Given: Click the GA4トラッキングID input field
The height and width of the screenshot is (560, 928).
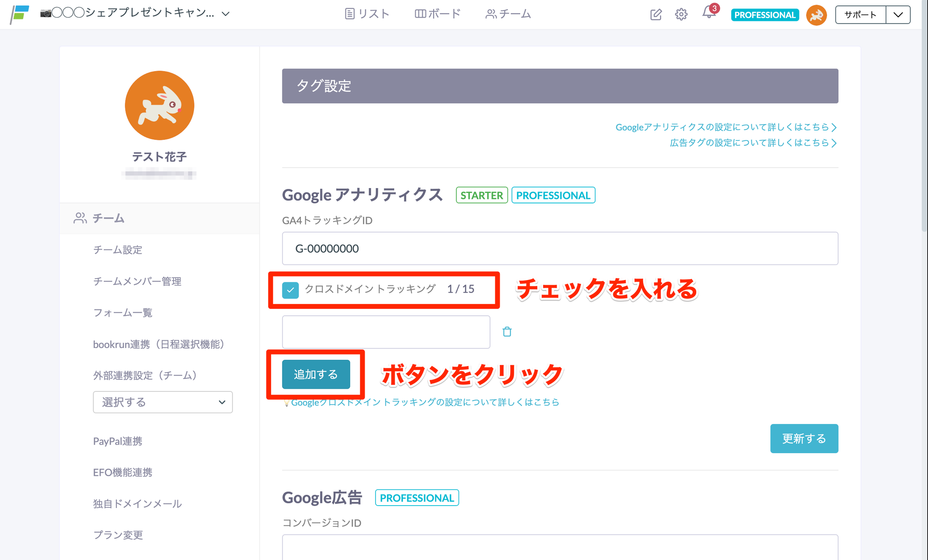Looking at the screenshot, I should [560, 248].
